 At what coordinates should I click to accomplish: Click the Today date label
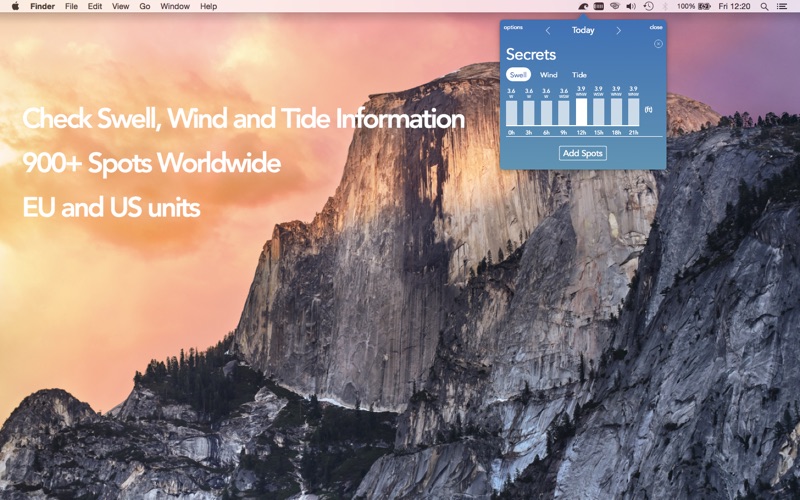[x=583, y=30]
